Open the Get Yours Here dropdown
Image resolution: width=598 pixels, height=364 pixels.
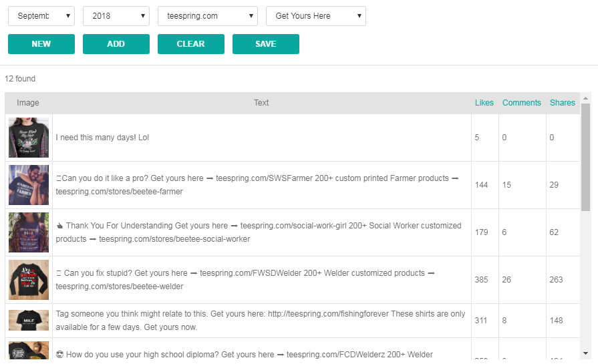(316, 16)
